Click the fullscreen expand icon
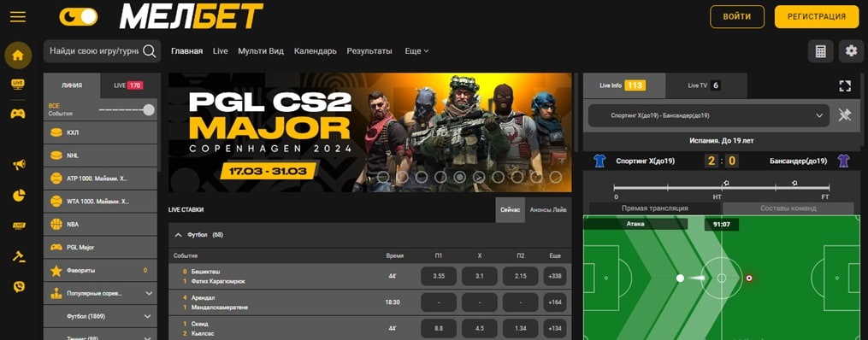Image resolution: width=868 pixels, height=340 pixels. pos(845,85)
